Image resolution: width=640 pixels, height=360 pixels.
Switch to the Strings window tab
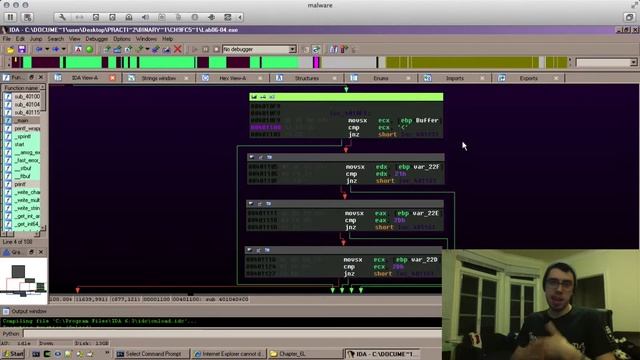[158, 78]
